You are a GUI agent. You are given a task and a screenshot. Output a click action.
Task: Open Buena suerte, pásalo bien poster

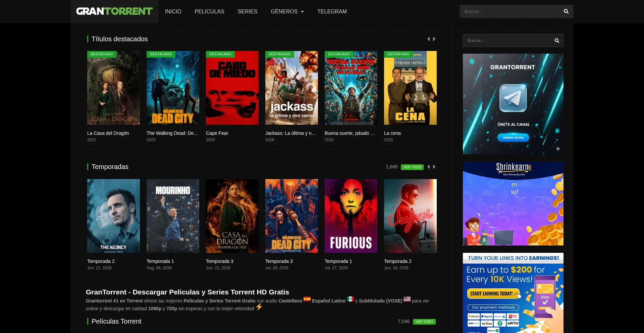click(x=351, y=88)
